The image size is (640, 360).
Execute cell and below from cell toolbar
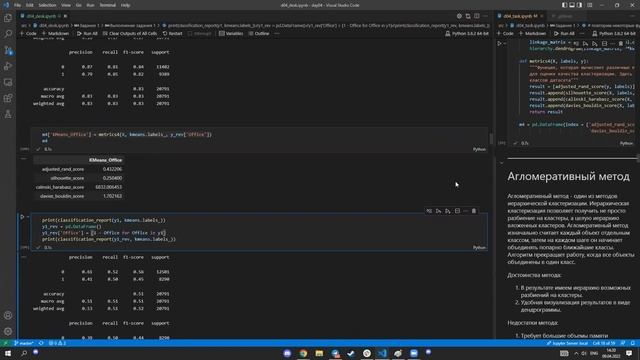pyautogui.click(x=448, y=211)
